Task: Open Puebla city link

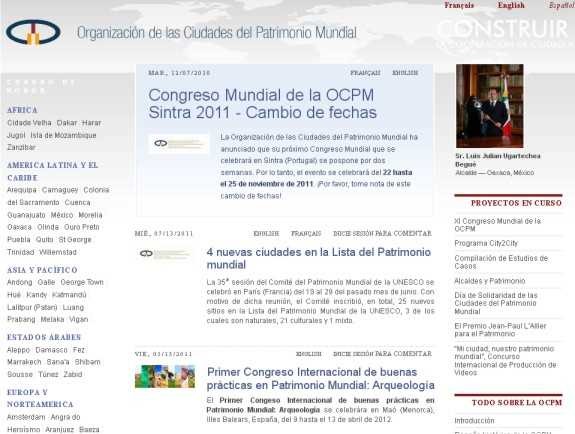Action: point(19,240)
